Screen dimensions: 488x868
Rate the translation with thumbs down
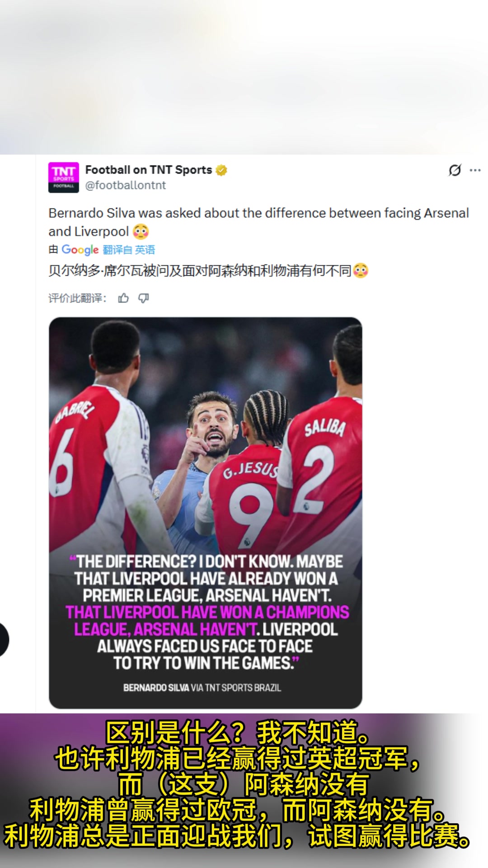tap(144, 298)
